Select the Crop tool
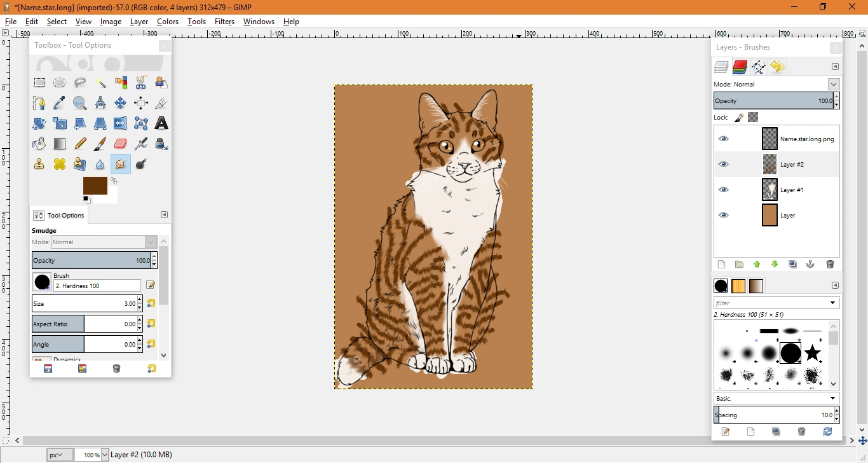This screenshot has height=463, width=868. pyautogui.click(x=161, y=103)
